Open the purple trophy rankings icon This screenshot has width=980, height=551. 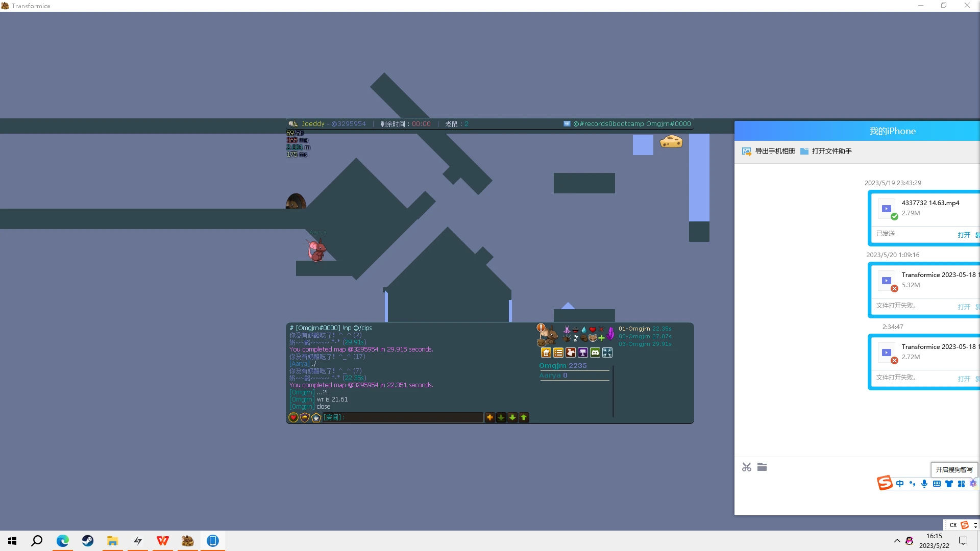583,353
